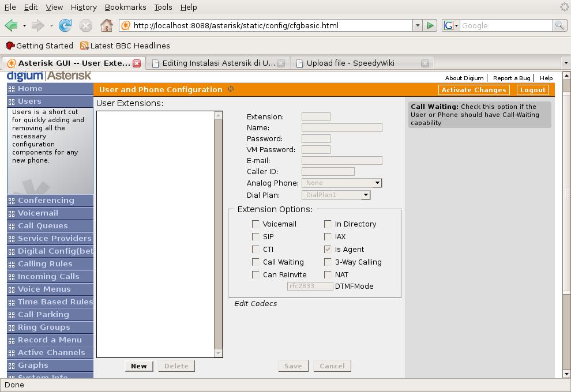Expand the Dial Plan dropdown
This screenshot has height=392, width=571.
click(366, 195)
